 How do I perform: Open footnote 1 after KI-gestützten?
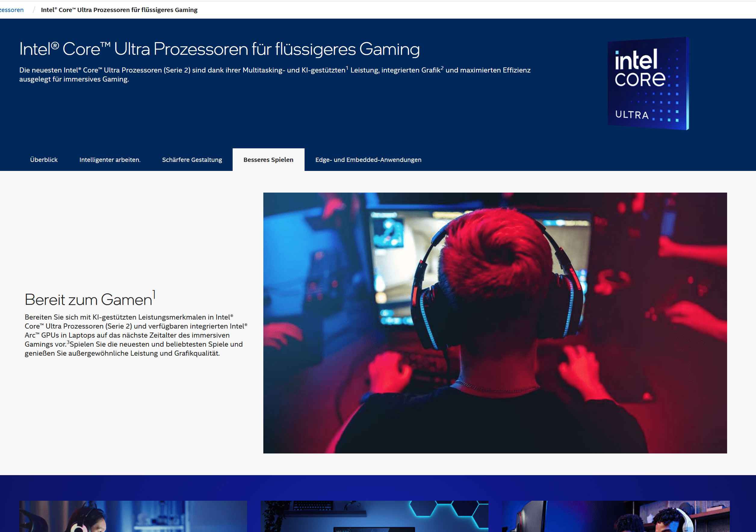(x=347, y=68)
